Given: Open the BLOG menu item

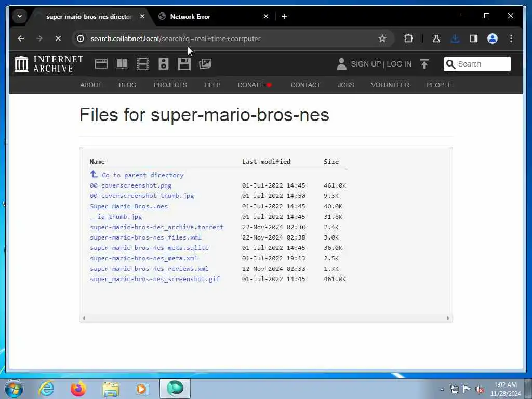Looking at the screenshot, I should [128, 85].
